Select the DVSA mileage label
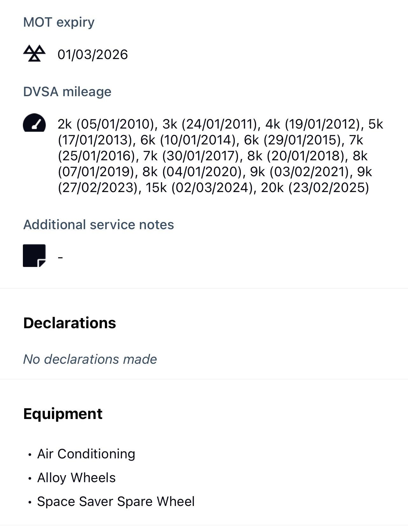This screenshot has height=532, width=408. point(67,92)
